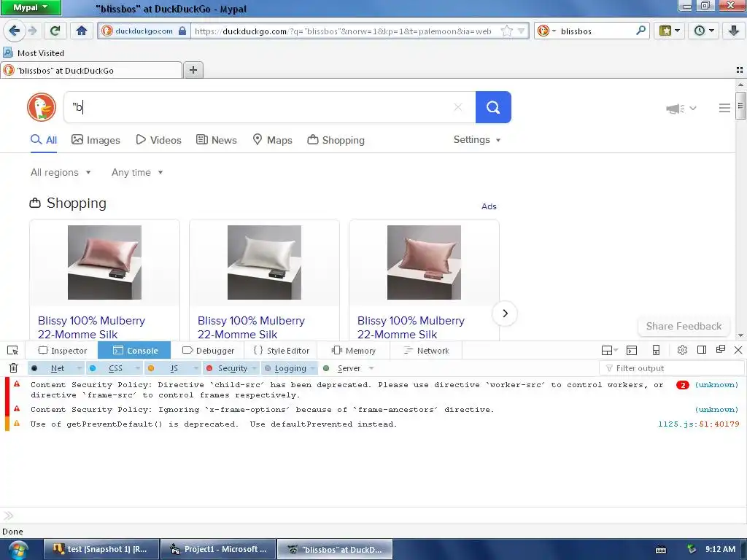Open the Windows Start button
The height and width of the screenshot is (560, 747).
pos(18,550)
